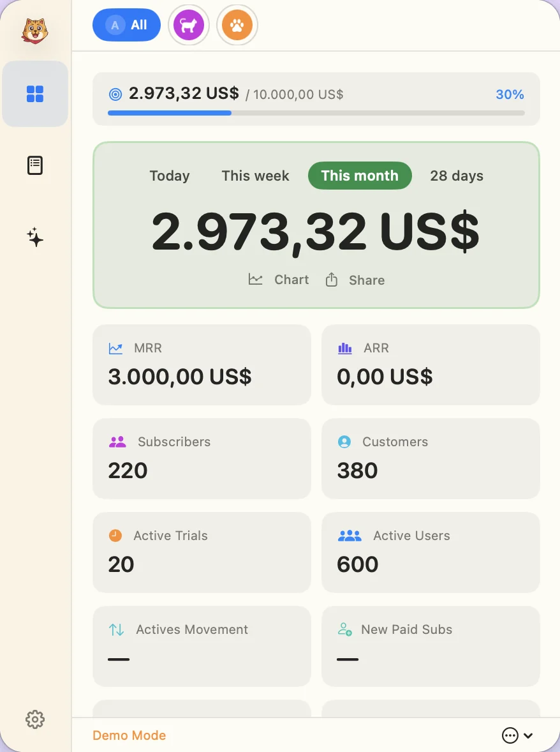Open the MRR card

(x=202, y=365)
